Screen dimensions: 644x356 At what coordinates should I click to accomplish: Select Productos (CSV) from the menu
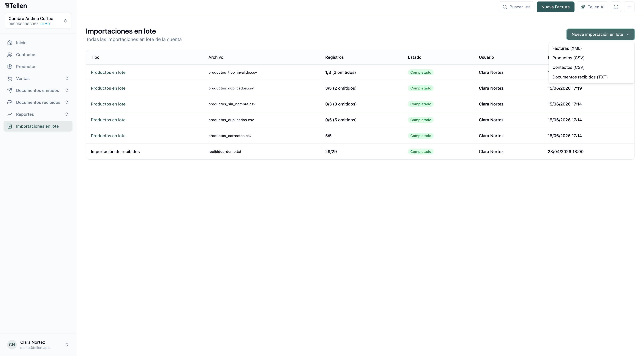pos(591,58)
